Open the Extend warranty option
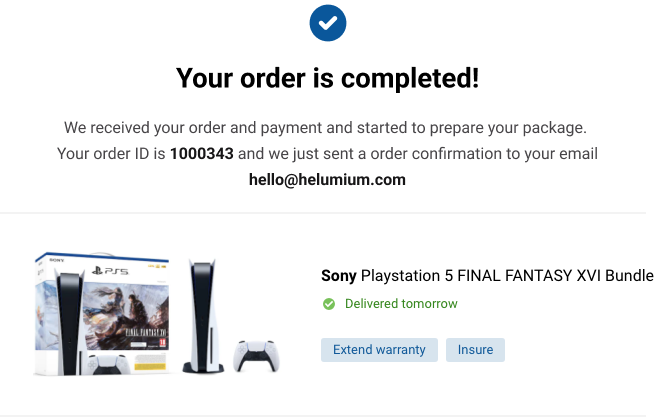655x417 pixels. [379, 350]
